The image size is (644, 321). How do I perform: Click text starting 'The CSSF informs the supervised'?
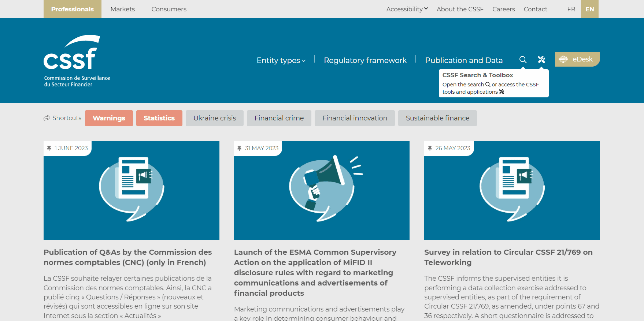click(512, 297)
